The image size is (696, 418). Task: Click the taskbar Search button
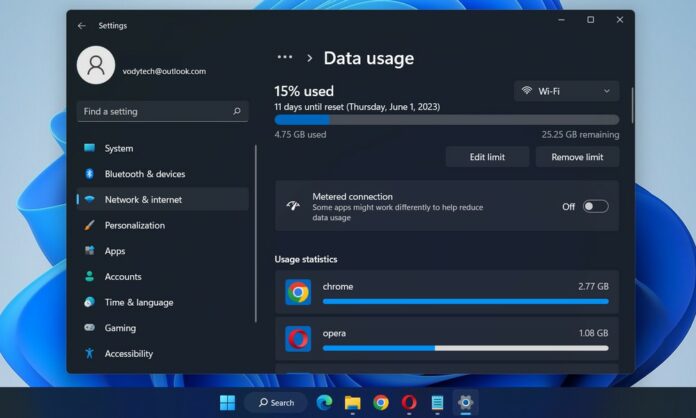point(276,402)
